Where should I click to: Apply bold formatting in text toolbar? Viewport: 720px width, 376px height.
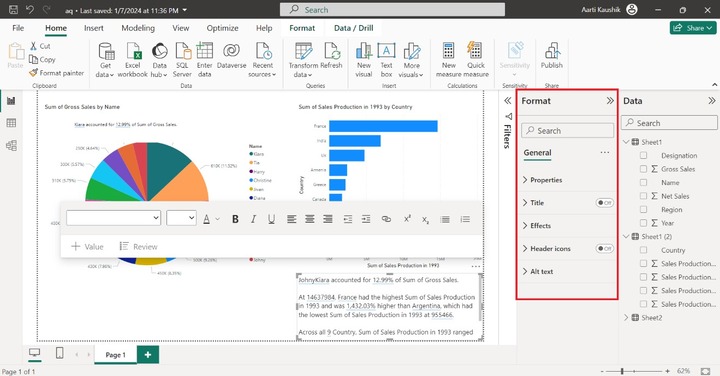point(235,219)
